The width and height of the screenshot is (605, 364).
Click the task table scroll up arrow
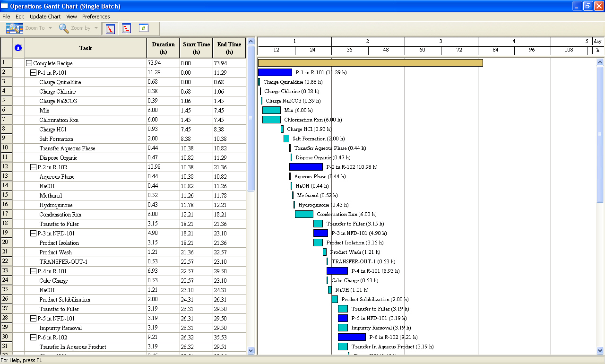251,42
